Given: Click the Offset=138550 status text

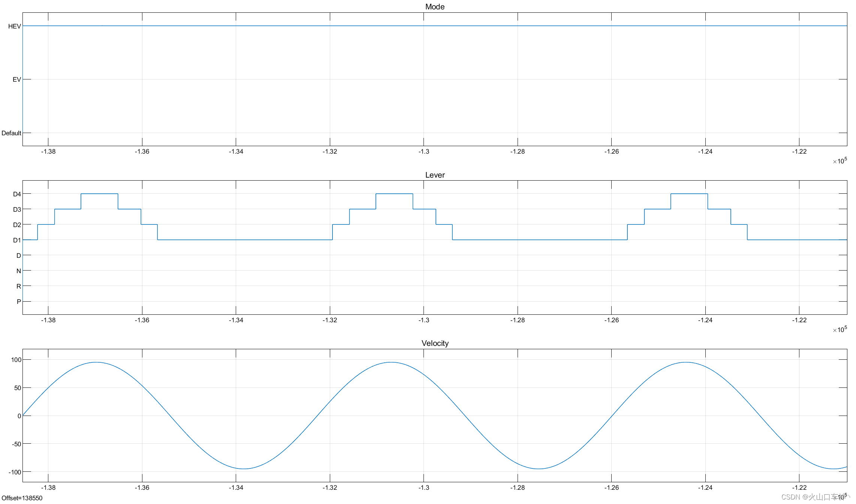Looking at the screenshot, I should pyautogui.click(x=22, y=498).
